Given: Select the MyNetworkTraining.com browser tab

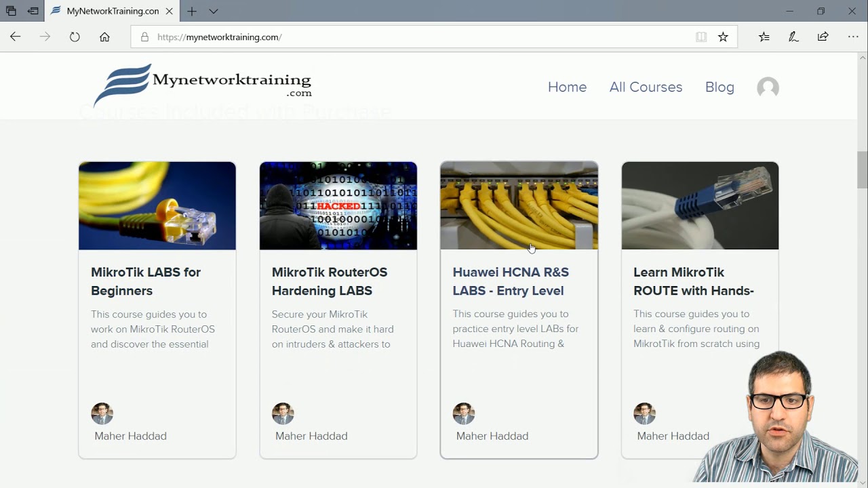Looking at the screenshot, I should [113, 11].
